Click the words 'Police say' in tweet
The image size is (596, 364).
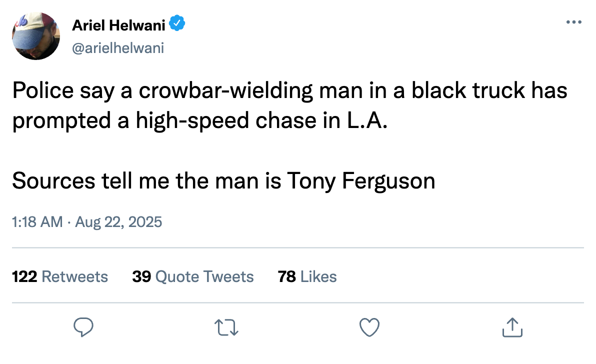pyautogui.click(x=63, y=91)
